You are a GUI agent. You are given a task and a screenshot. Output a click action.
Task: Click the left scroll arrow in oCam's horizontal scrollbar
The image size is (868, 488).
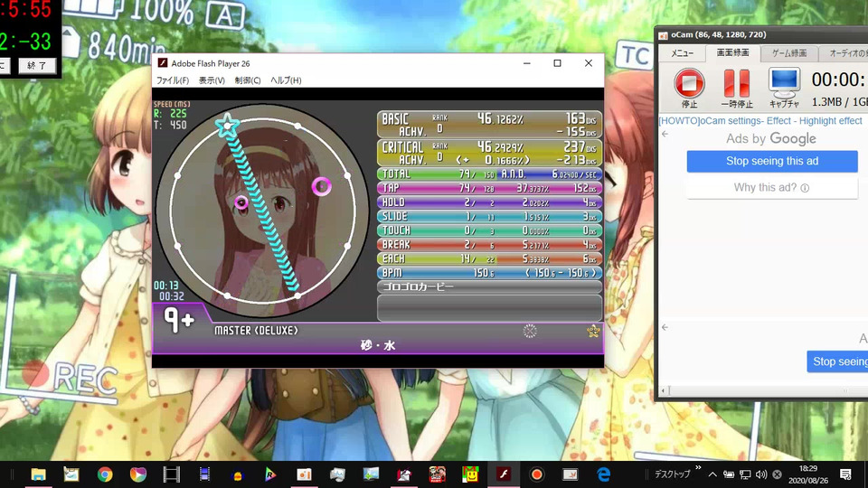[x=663, y=390]
